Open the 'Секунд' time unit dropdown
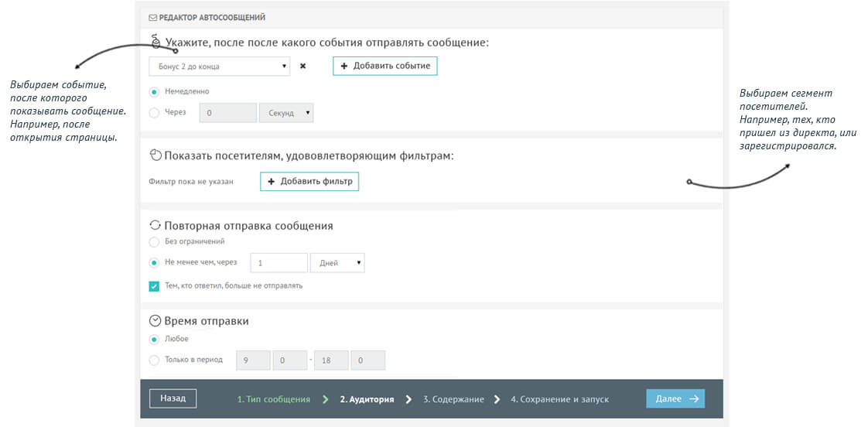868x427 pixels. (286, 113)
